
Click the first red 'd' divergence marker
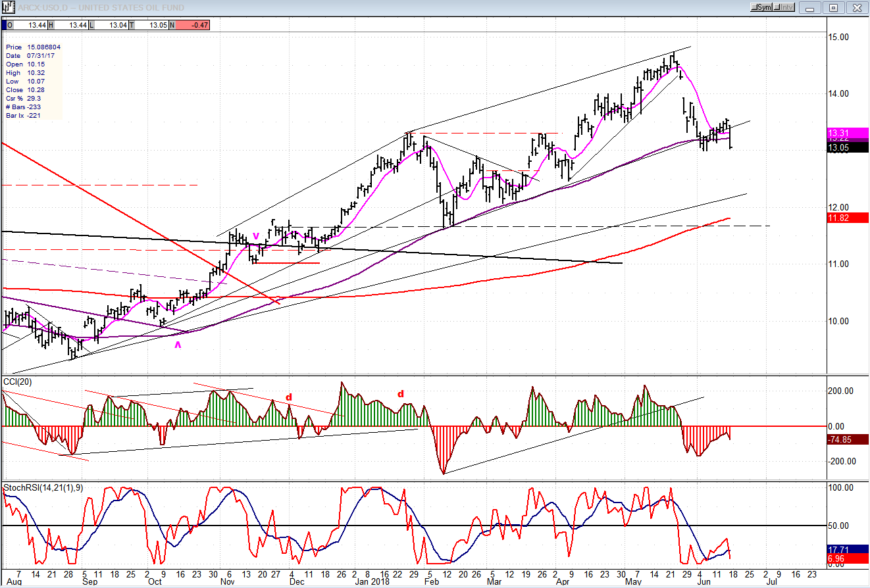point(288,397)
